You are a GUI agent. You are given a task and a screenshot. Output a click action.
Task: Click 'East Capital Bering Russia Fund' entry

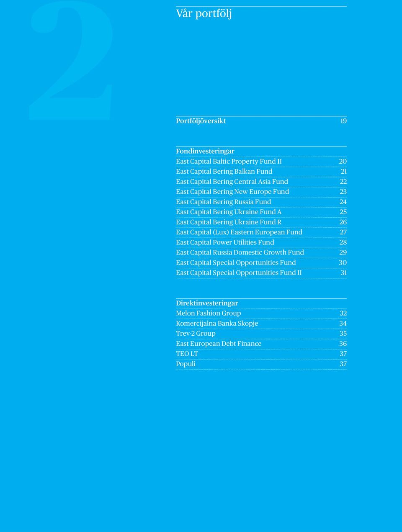pos(224,202)
